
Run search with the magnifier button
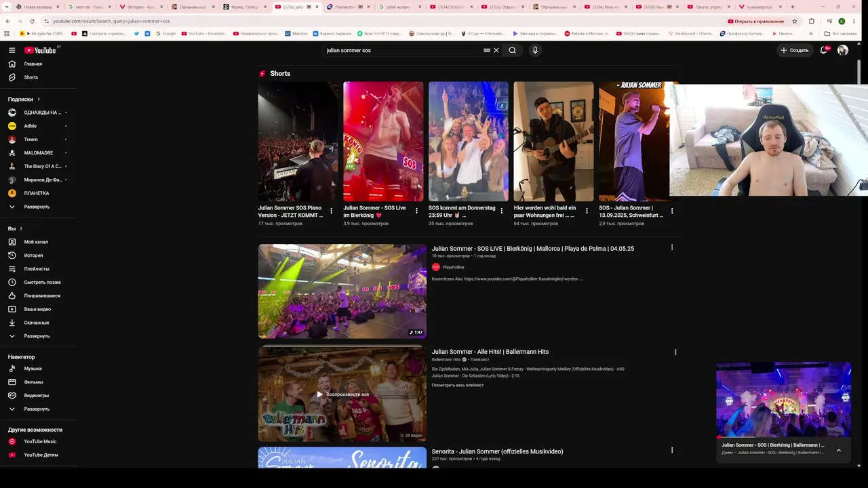513,50
